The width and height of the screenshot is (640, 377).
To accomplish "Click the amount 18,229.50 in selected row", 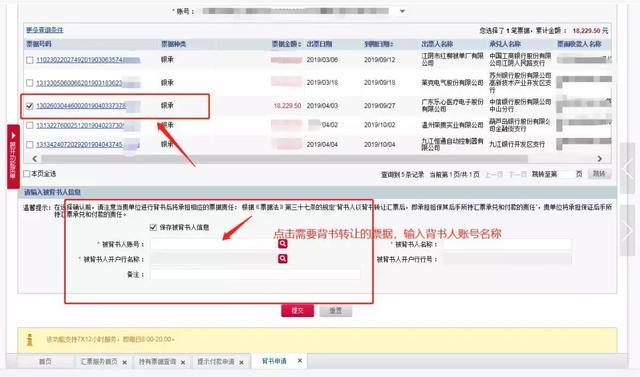I will tap(287, 106).
